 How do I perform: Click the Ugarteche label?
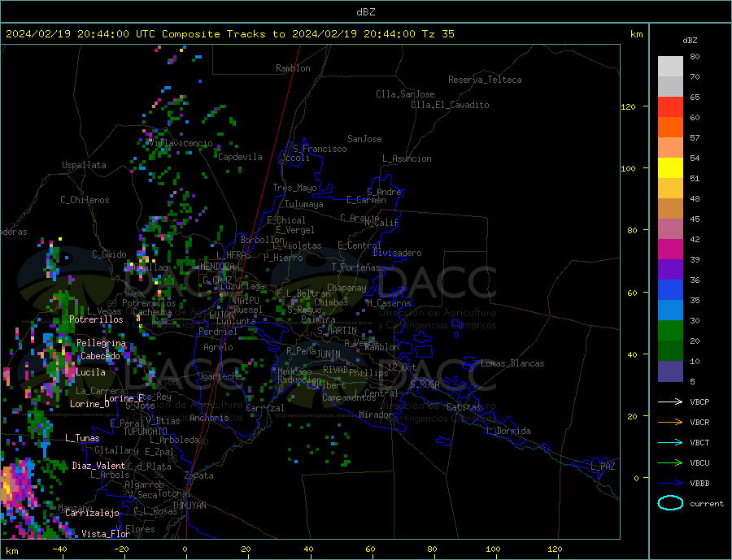[220, 376]
